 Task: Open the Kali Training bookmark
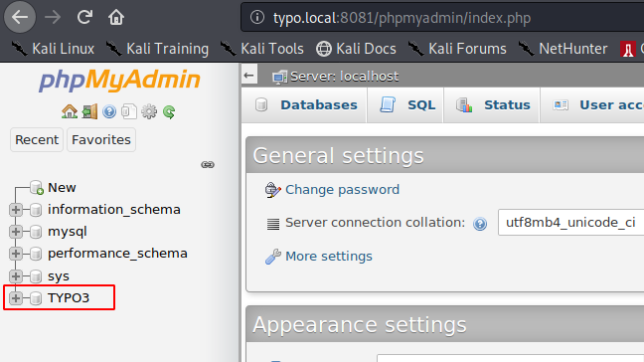tap(157, 49)
